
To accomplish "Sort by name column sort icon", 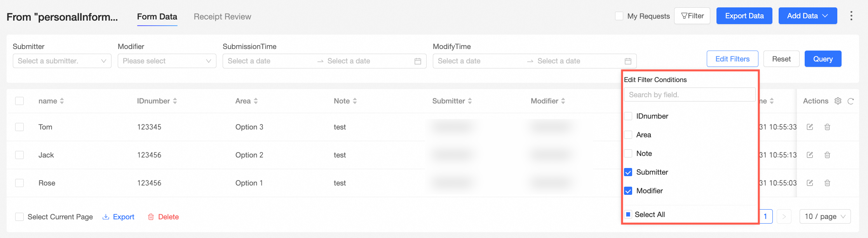I will pyautogui.click(x=62, y=101).
